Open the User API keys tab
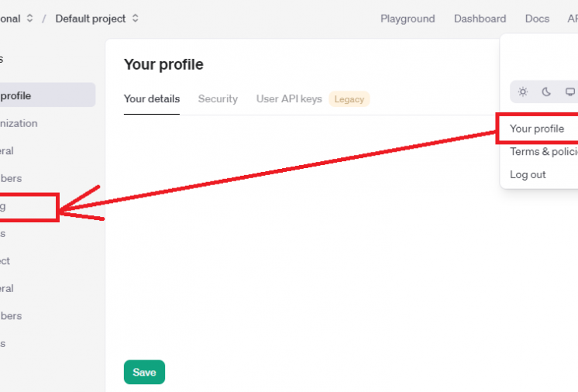 tap(289, 99)
